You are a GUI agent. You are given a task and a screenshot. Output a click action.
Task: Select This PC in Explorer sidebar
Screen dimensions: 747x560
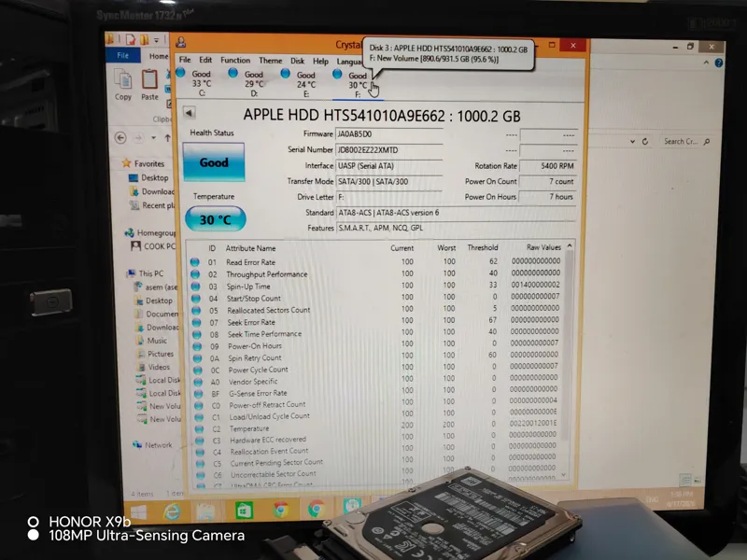point(146,273)
